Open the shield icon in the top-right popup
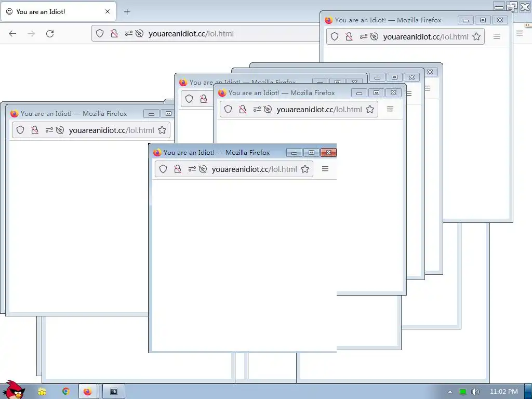532x399 pixels. 335,36
